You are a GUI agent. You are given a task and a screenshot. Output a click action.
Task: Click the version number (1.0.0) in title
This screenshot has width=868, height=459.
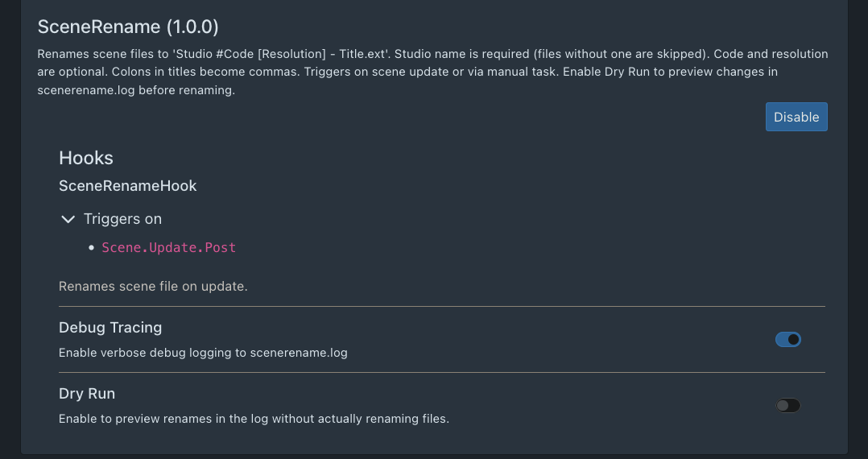[x=192, y=27]
